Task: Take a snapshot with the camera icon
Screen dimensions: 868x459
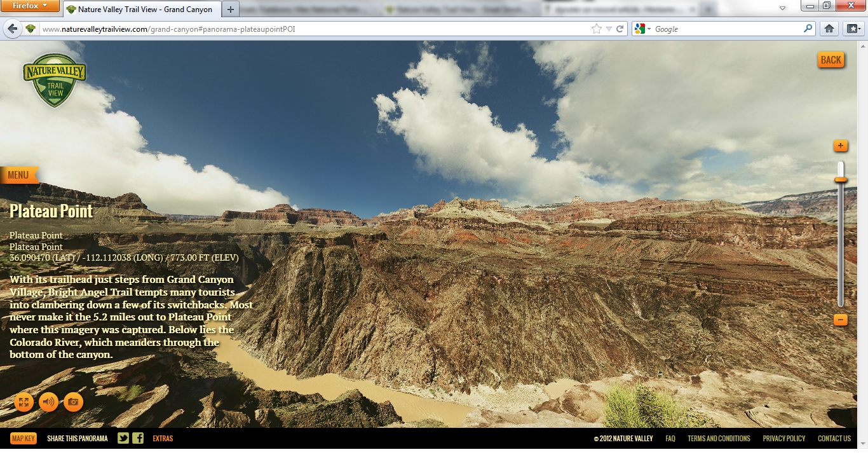Action: 73,402
